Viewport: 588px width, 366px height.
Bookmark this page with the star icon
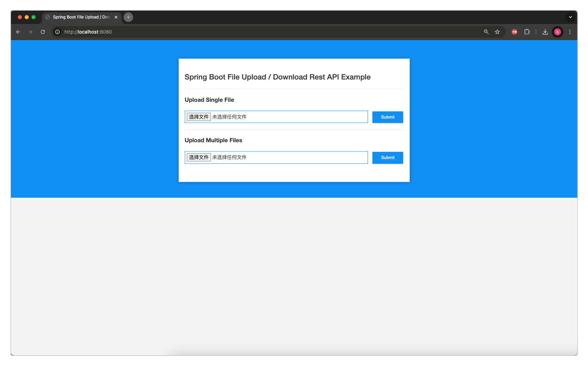coord(497,32)
